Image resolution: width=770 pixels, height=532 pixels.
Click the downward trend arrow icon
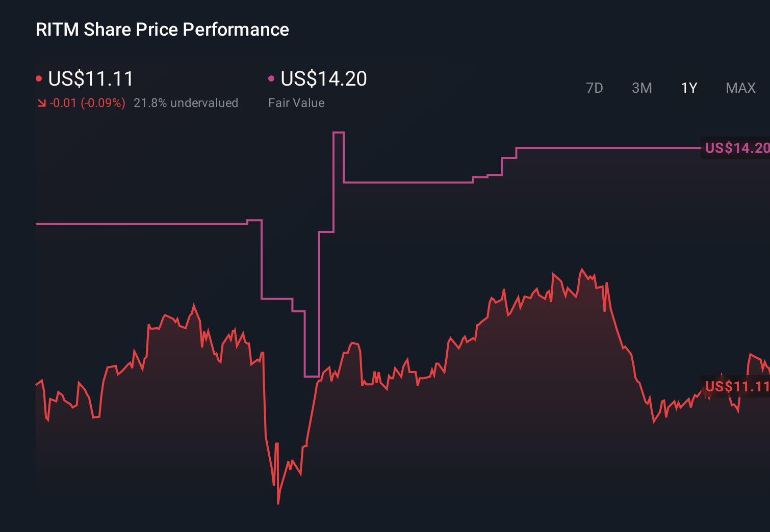coord(41,102)
